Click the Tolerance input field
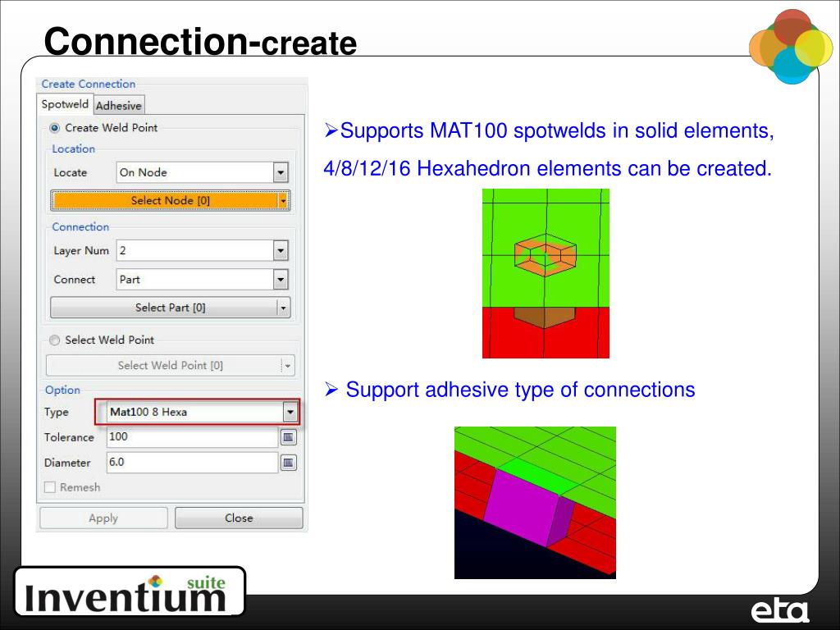Image resolution: width=840 pixels, height=630 pixels. coord(192,437)
